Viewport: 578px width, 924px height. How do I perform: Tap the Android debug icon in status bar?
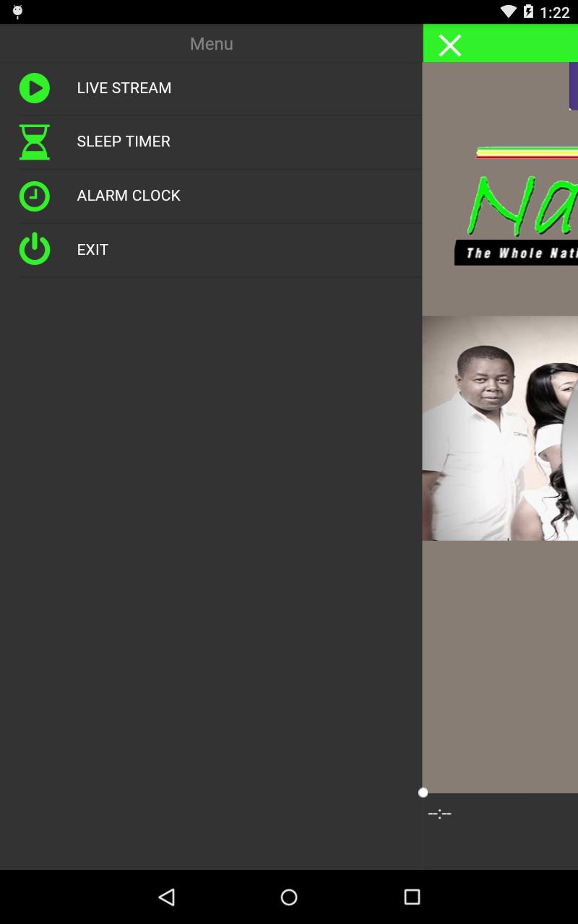click(17, 12)
